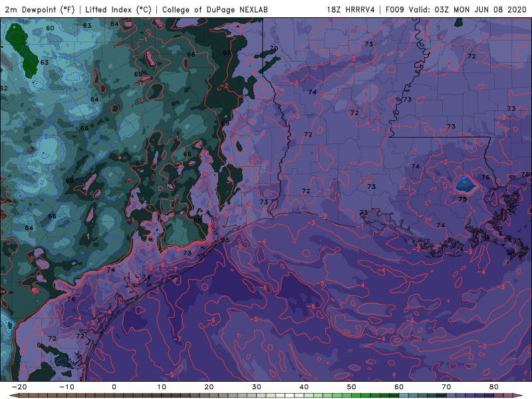The width and height of the screenshot is (532, 399).
Task: Click the 30 label on the color scale
Action: coord(257,387)
